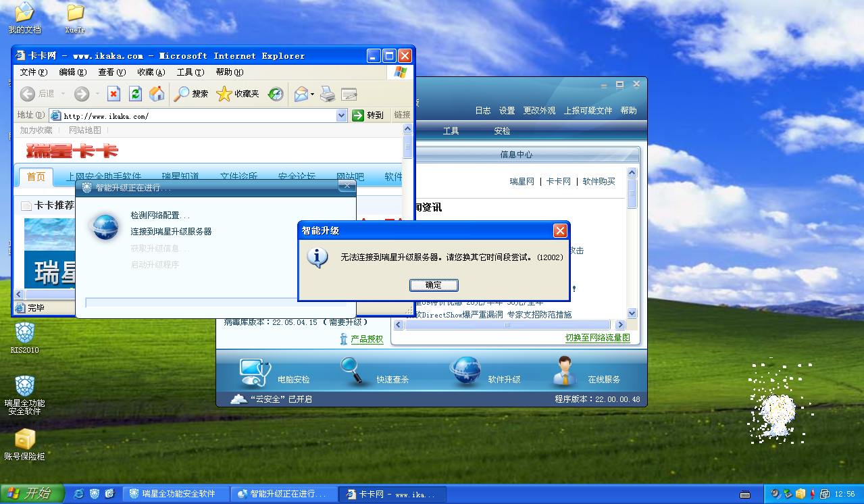This screenshot has height=504, width=864.
Task: Open the Forward button history dropdown arrow
Action: pyautogui.click(x=97, y=94)
